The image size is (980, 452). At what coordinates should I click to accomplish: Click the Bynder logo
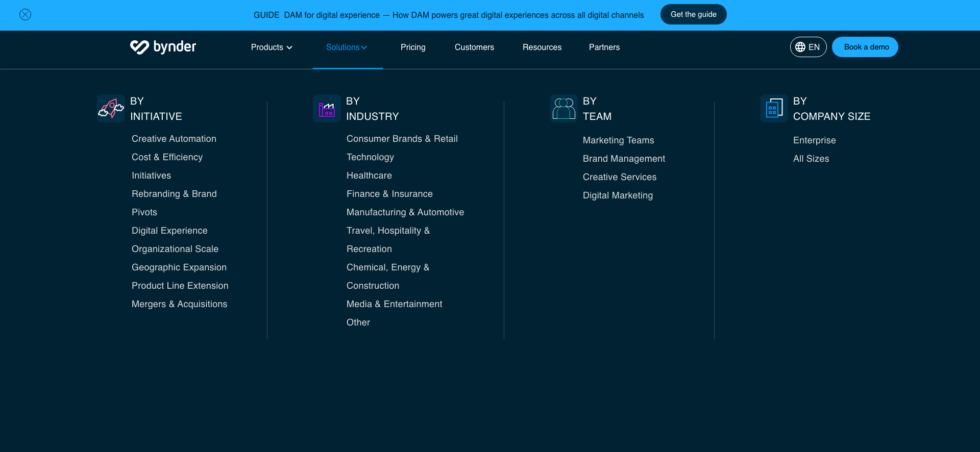coord(163,47)
